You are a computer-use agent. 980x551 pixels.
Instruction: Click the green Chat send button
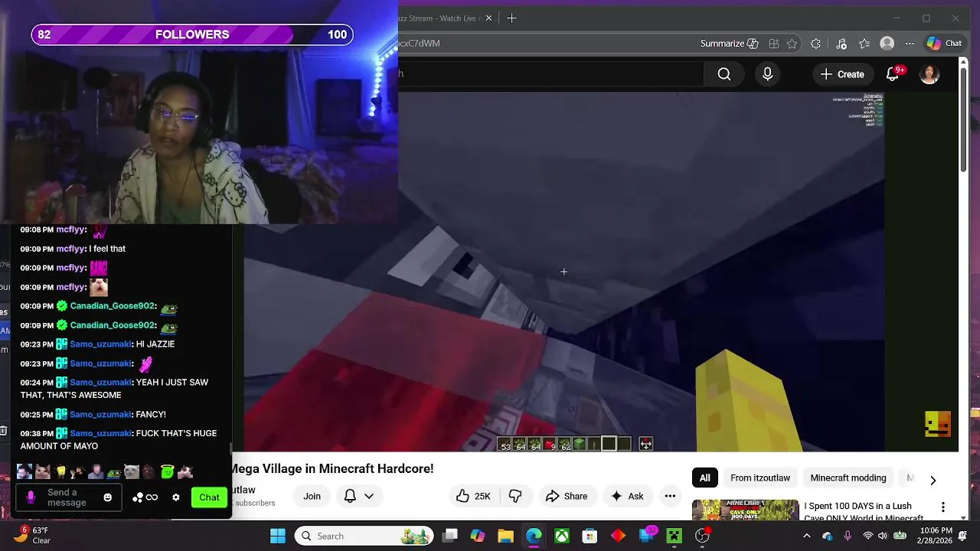[209, 497]
